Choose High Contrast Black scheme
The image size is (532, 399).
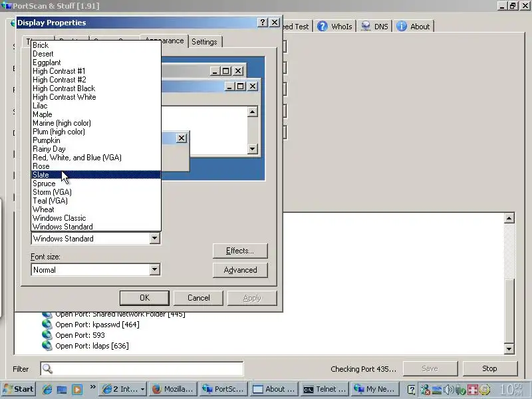[96, 88]
